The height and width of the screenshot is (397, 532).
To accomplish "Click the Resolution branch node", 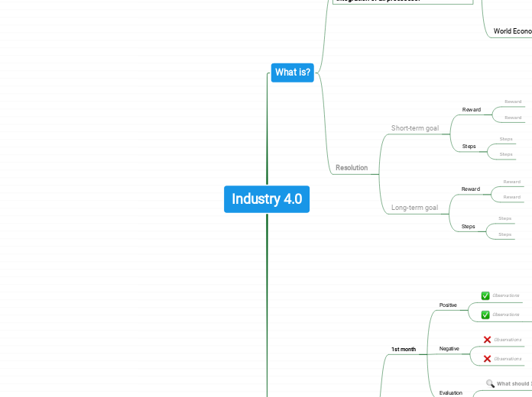I will point(352,167).
